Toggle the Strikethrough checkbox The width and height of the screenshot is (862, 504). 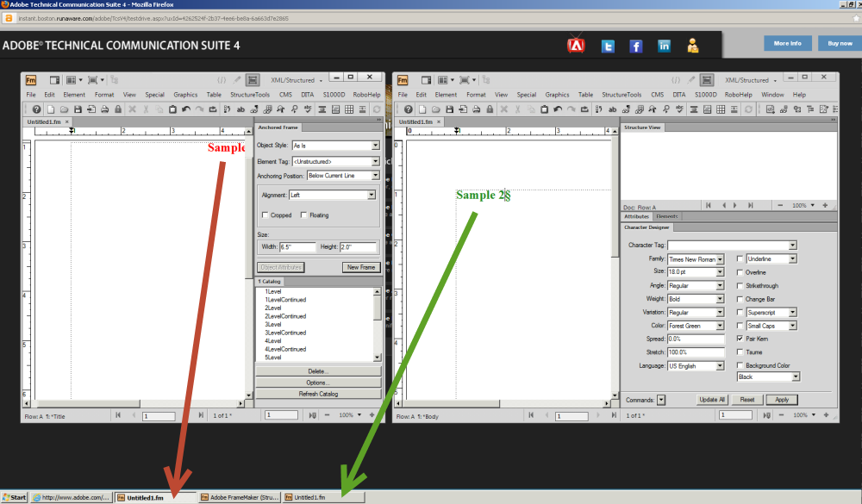(740, 286)
